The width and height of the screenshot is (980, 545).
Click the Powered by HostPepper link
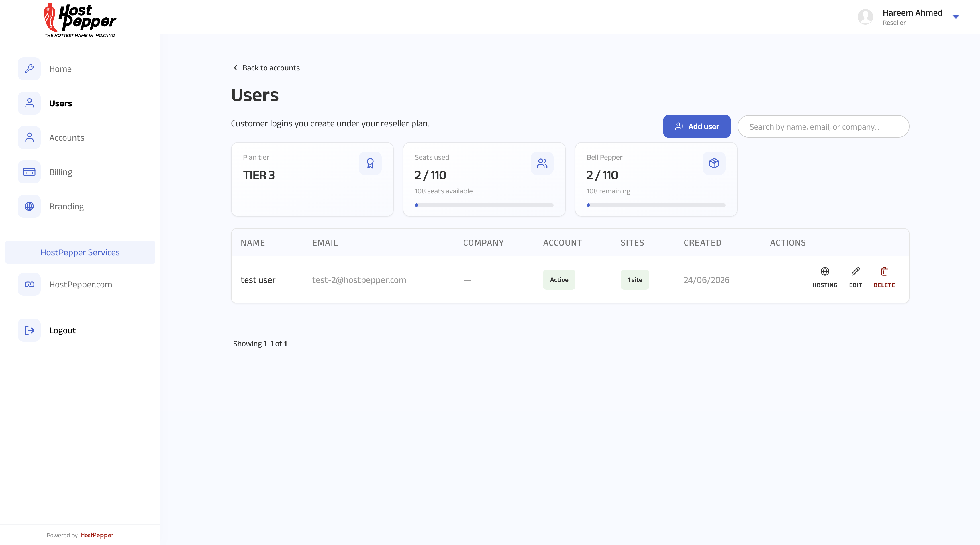click(x=97, y=535)
